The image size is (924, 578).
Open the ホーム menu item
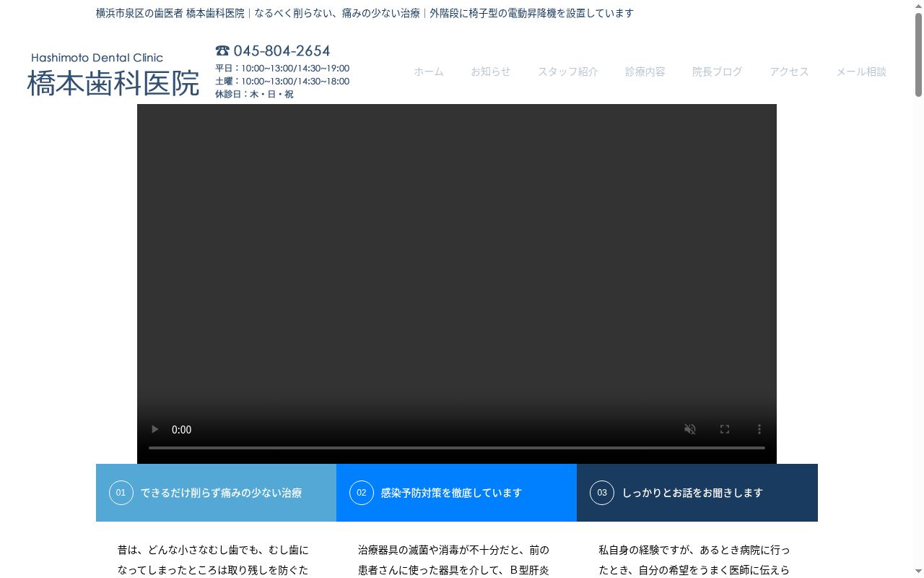point(429,72)
